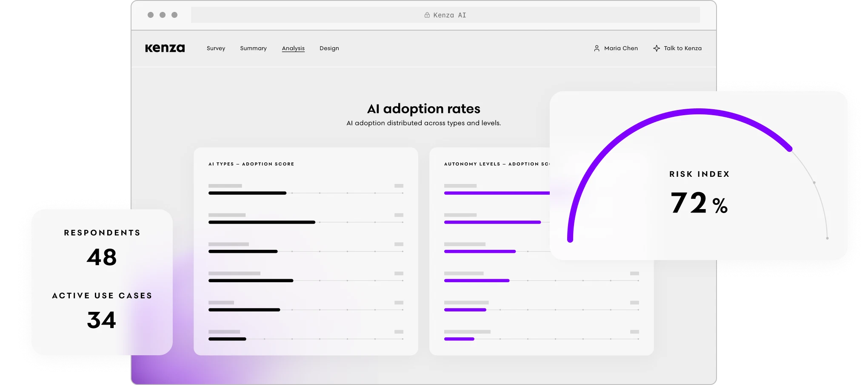Go to the Design tab

tap(329, 48)
